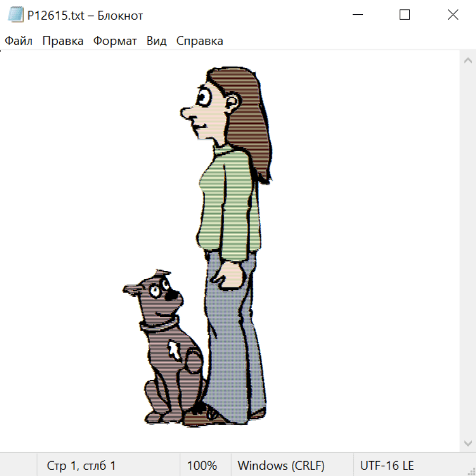Click the vertical scrollbar track
This screenshot has height=476, width=476.
click(x=468, y=252)
